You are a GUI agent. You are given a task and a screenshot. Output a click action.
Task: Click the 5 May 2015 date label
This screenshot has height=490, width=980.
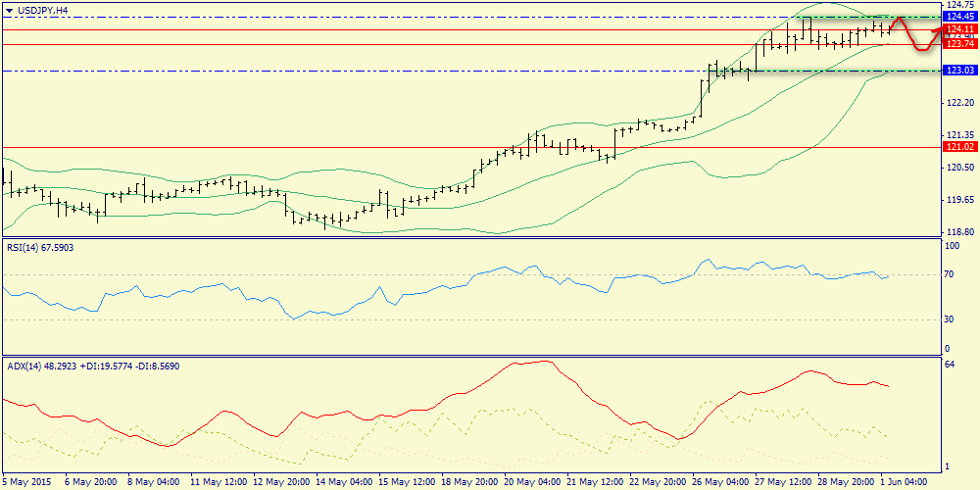click(25, 482)
